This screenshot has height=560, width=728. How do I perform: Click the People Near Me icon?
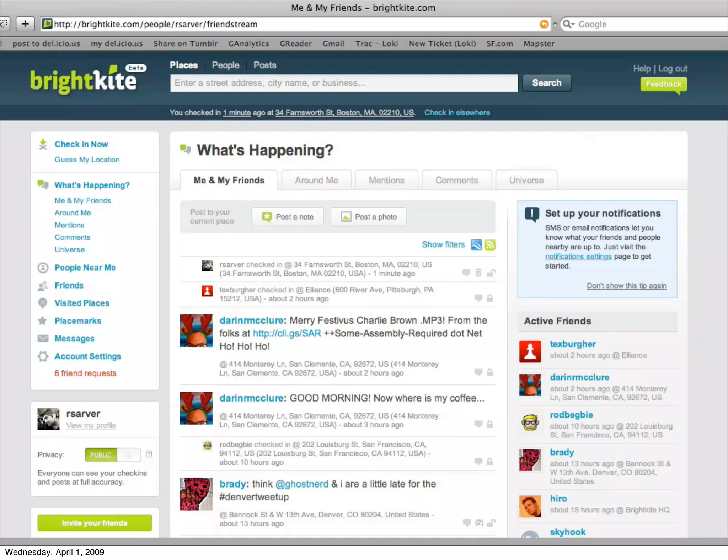(43, 268)
